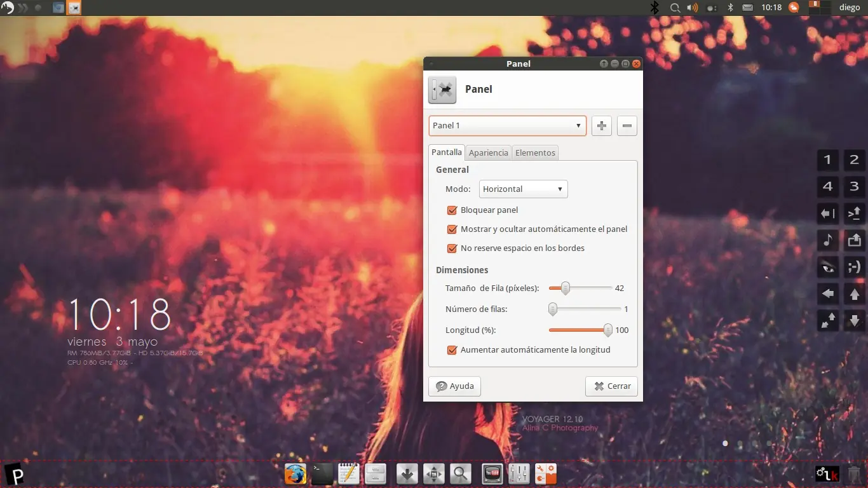
Task: Open the diego user menu
Action: click(850, 8)
